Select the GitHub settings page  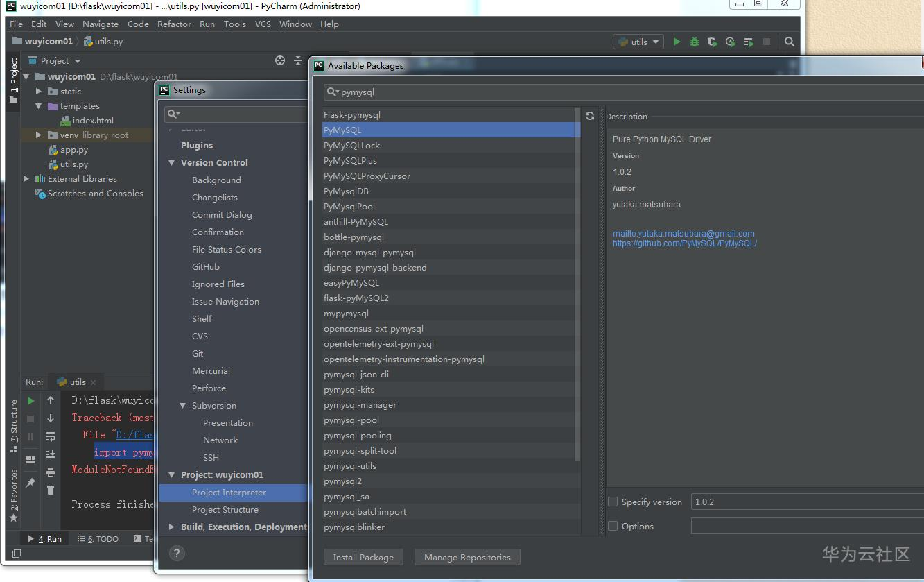coord(206,266)
